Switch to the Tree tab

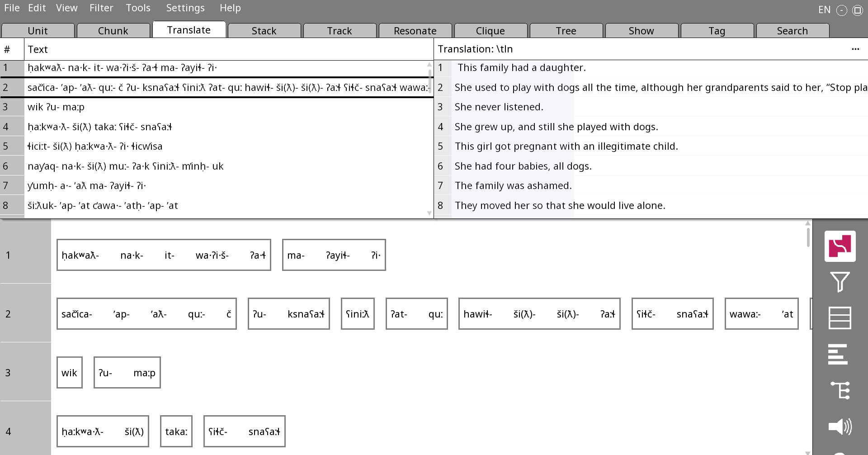coord(566,31)
